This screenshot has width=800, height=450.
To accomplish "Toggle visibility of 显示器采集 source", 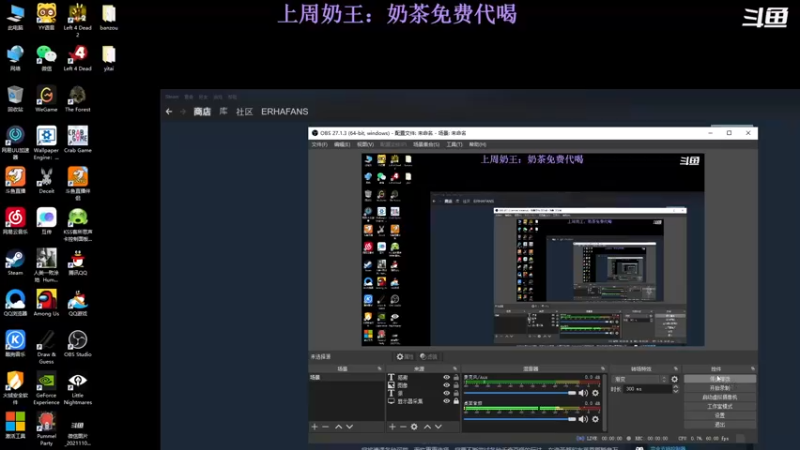I will pyautogui.click(x=446, y=401).
